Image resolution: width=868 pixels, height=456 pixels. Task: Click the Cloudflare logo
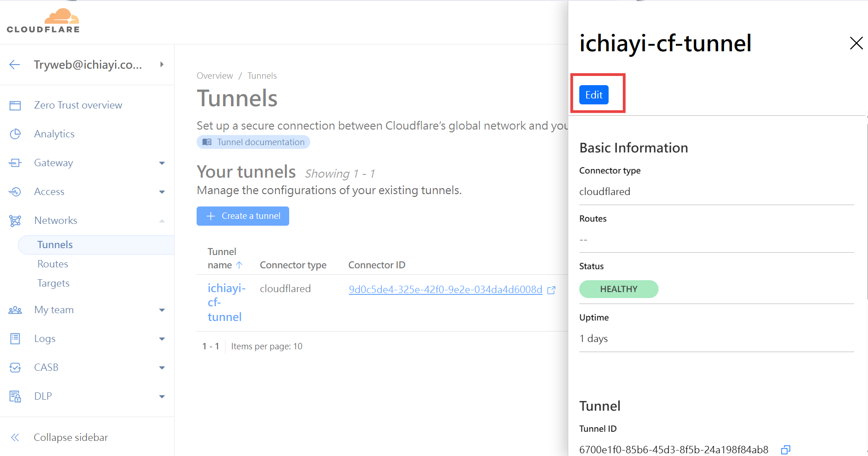pyautogui.click(x=43, y=21)
